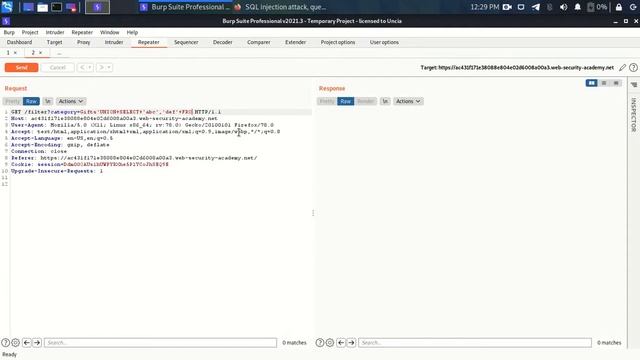Open the Burp menu
Viewport: 640px width, 360px height.
point(9,32)
